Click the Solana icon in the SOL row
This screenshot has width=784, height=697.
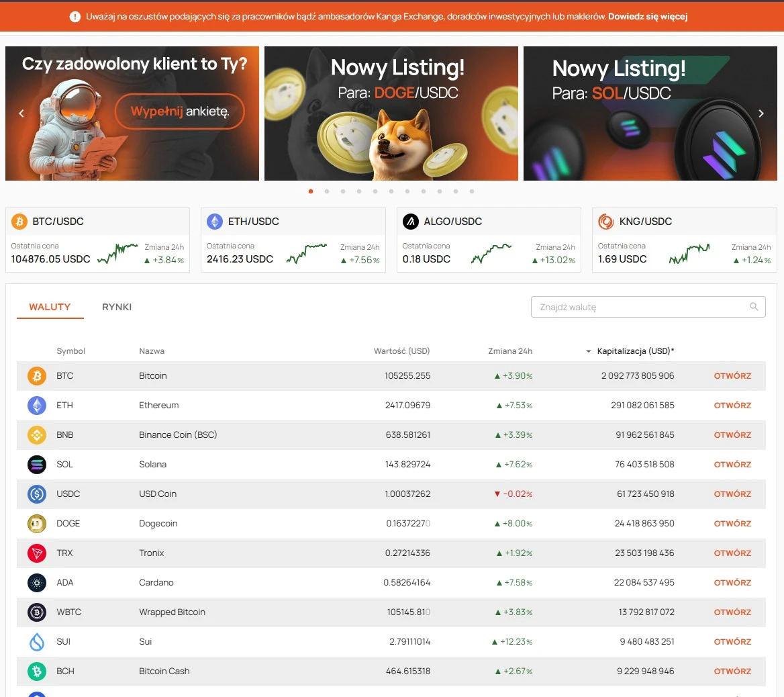click(36, 465)
